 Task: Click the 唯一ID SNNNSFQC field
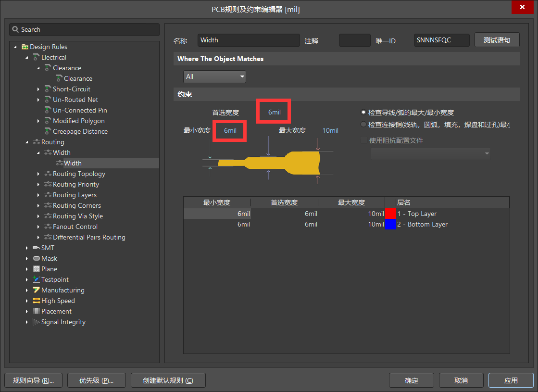click(x=441, y=40)
